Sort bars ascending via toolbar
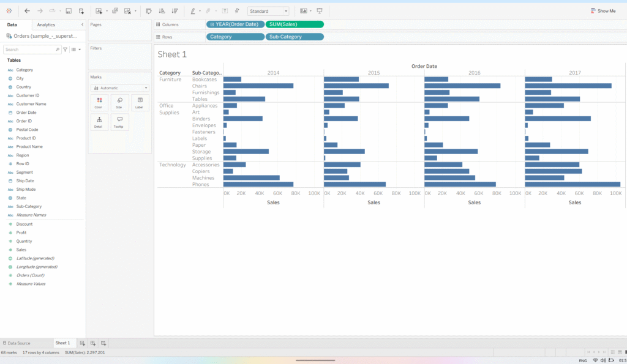This screenshot has height=364, width=627. pyautogui.click(x=162, y=11)
